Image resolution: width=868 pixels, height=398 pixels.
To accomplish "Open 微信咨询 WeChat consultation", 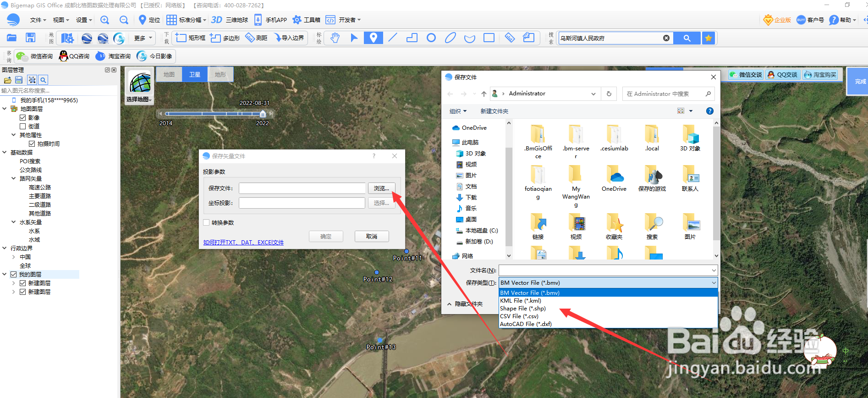I will [x=34, y=56].
